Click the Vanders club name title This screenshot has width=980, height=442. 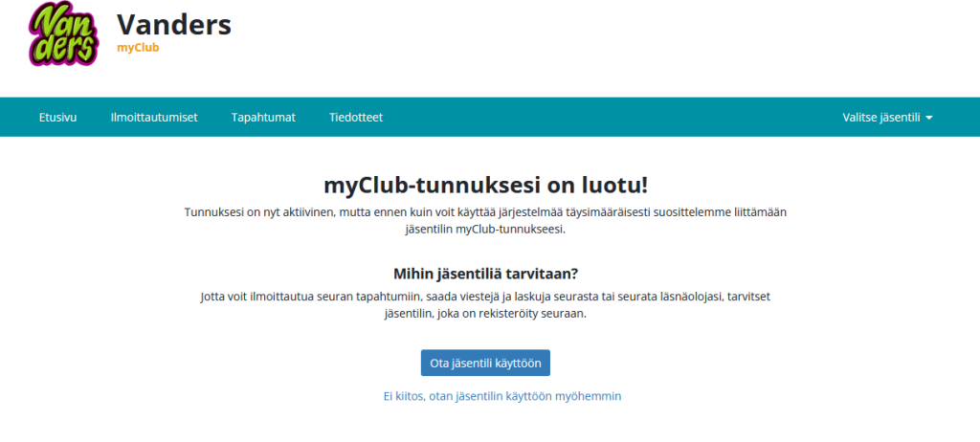[x=173, y=23]
